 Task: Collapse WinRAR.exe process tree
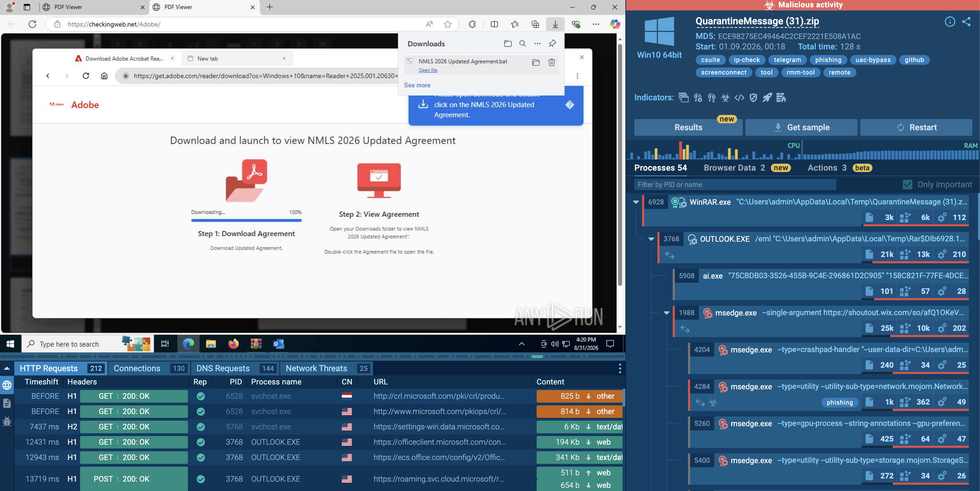tap(636, 202)
